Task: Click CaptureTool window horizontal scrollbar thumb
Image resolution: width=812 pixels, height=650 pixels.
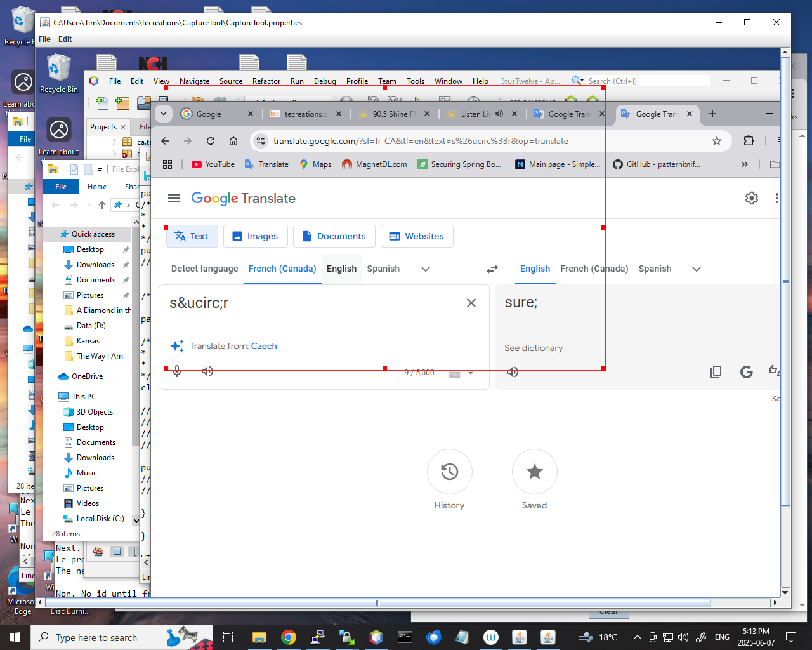Action: tap(378, 602)
